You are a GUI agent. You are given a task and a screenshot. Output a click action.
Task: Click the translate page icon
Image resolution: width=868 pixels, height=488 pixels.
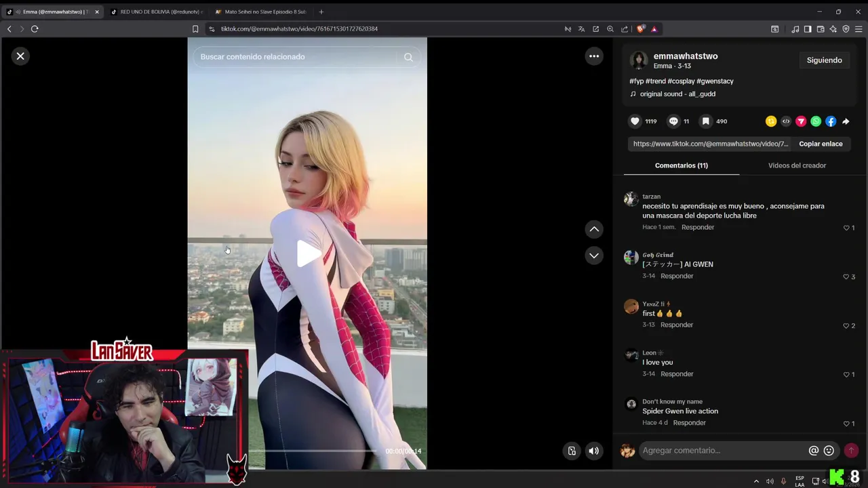click(x=581, y=29)
